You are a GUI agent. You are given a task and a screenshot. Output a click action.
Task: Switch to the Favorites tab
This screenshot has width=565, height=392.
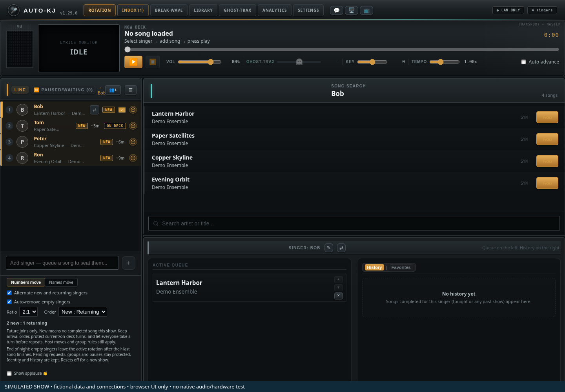click(x=401, y=267)
